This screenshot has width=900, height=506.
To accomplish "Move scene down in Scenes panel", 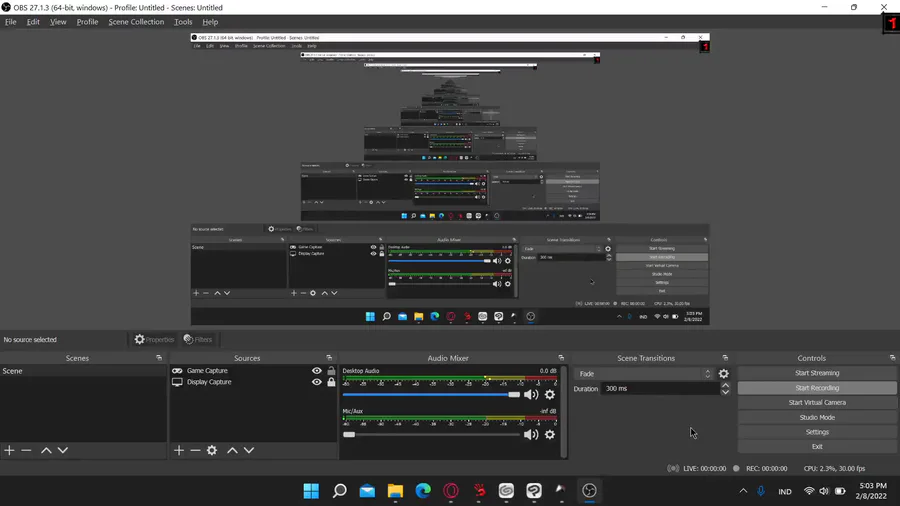I will (x=63, y=450).
